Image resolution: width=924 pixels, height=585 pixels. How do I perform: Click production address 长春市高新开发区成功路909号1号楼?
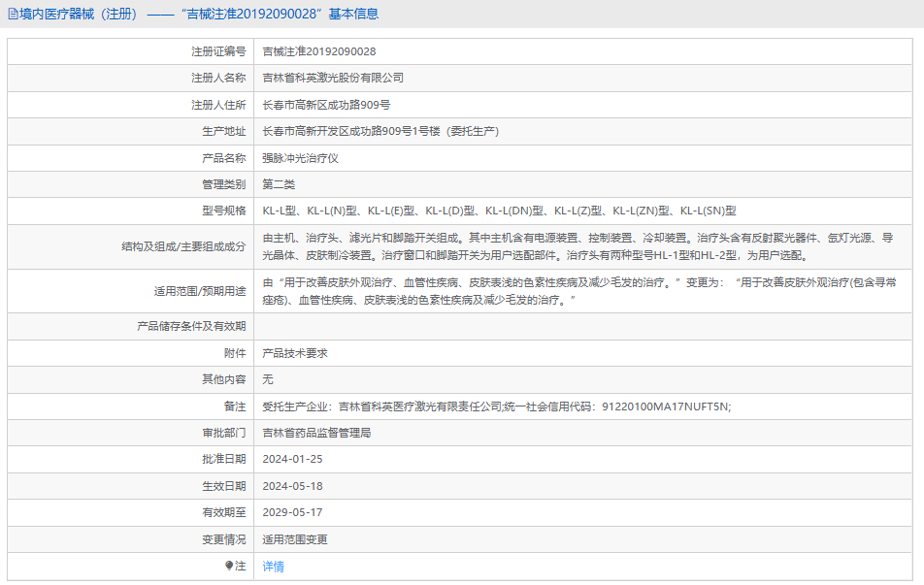[380, 131]
